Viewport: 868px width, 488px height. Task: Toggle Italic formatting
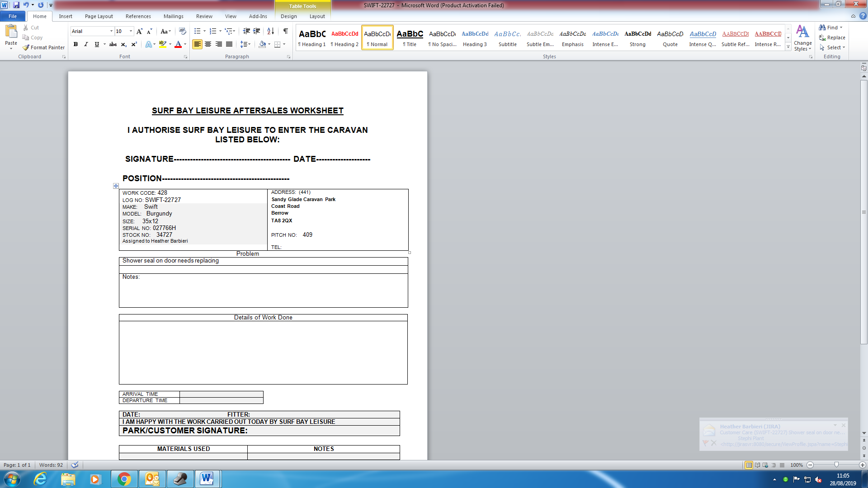pyautogui.click(x=86, y=44)
